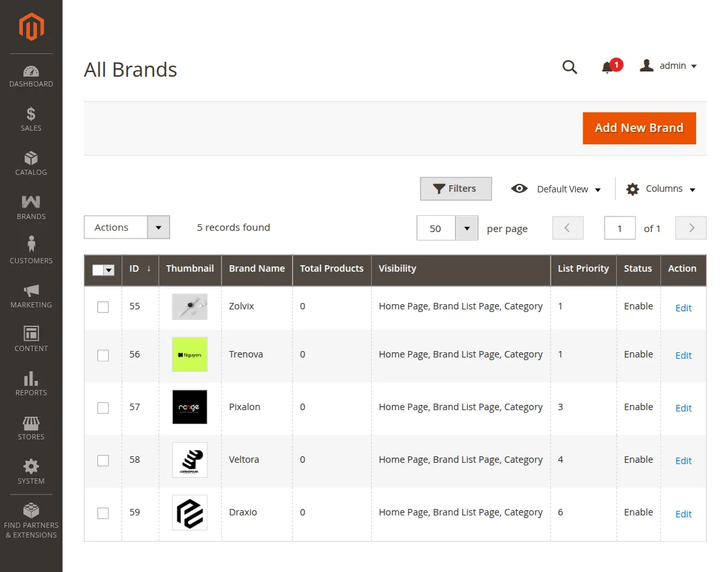Edit the Draxio brand
The image size is (728, 572).
point(683,514)
